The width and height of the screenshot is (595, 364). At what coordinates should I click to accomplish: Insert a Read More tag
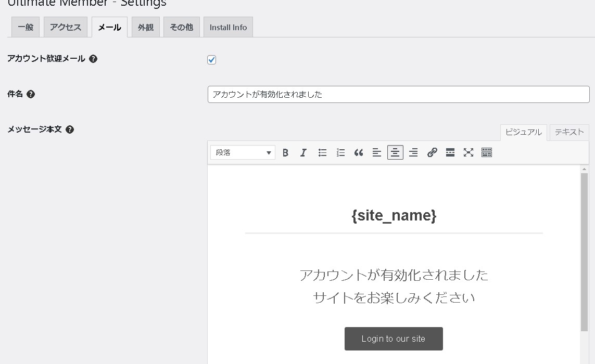(450, 152)
